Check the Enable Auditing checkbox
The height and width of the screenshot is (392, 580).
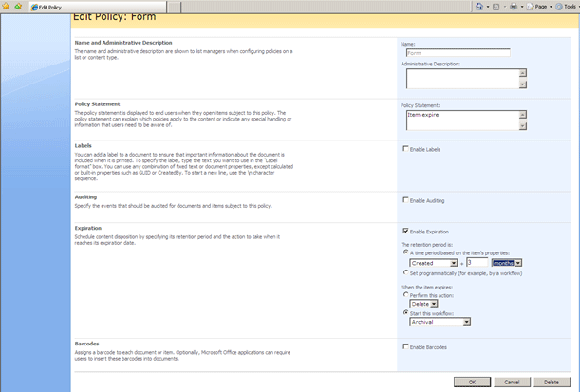click(x=405, y=200)
